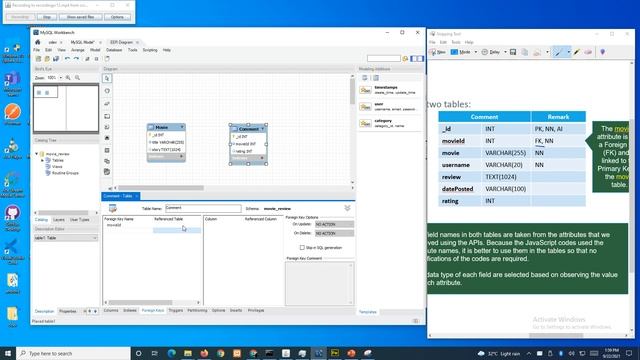Select the eraser tool in diagram toolbar
Image resolution: width=640 pixels, height=360 pixels.
tap(107, 104)
